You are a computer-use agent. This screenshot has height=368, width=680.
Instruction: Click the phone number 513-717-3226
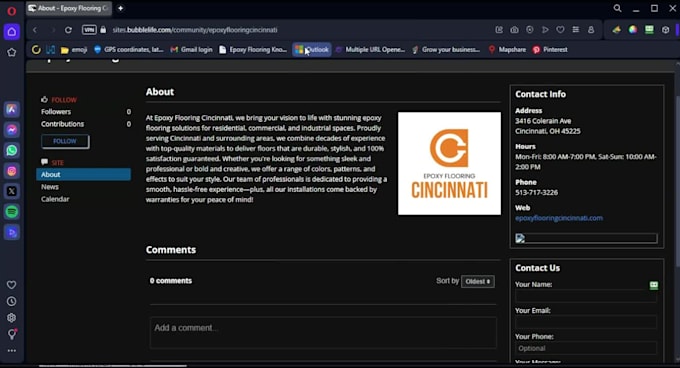[536, 192]
